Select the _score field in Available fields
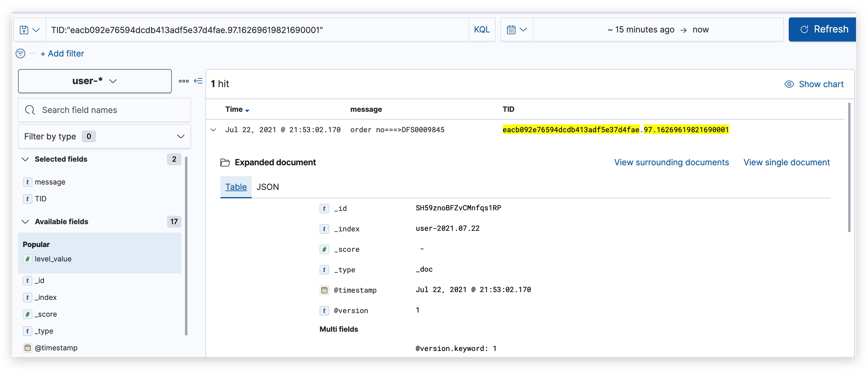The width and height of the screenshot is (868, 369). tap(45, 314)
